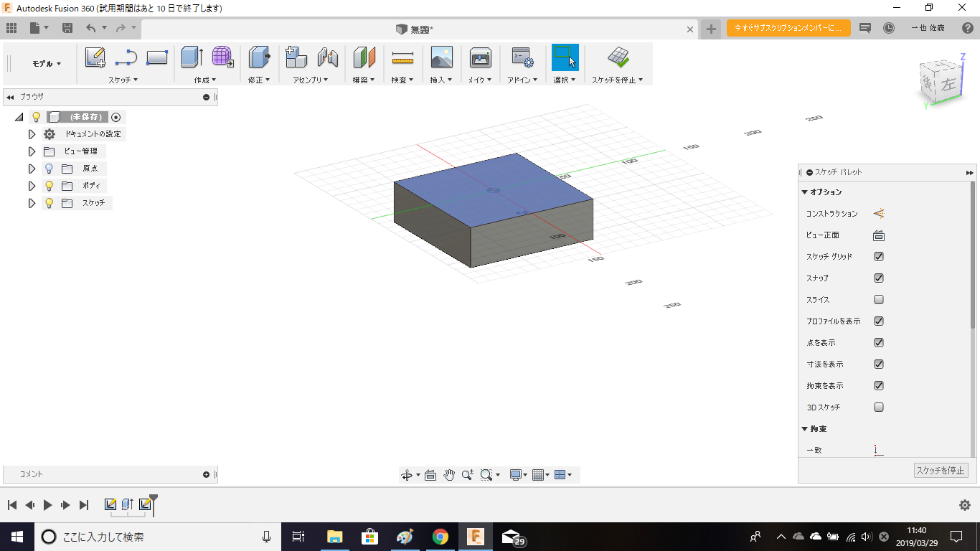Expand the Sketches folder
980x551 pixels.
(32, 203)
